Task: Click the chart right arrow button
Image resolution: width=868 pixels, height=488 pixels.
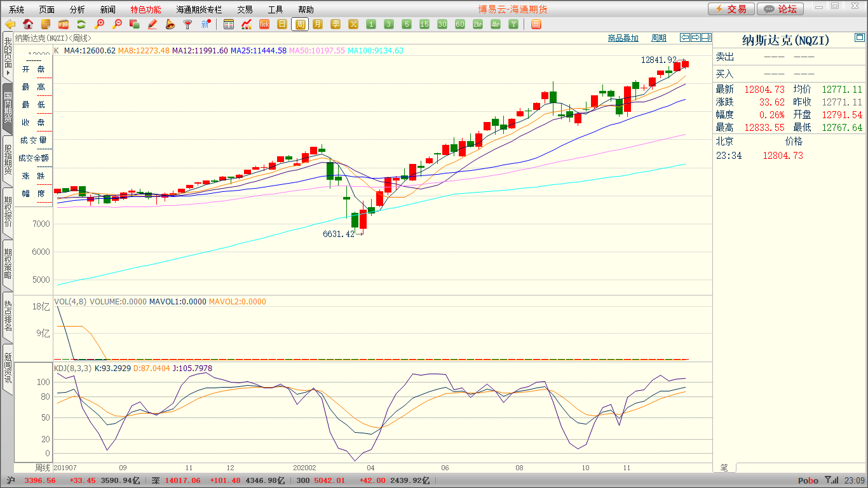Action: point(696,37)
